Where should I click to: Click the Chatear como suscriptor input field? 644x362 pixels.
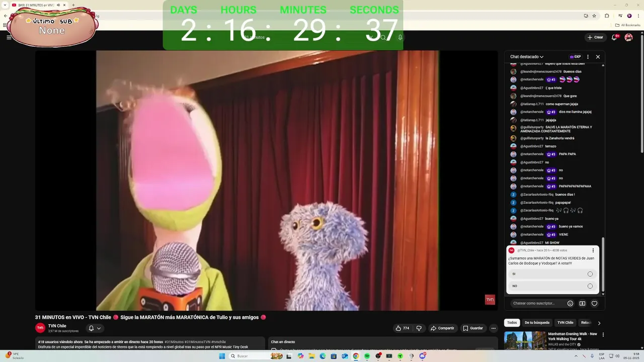[x=536, y=303]
